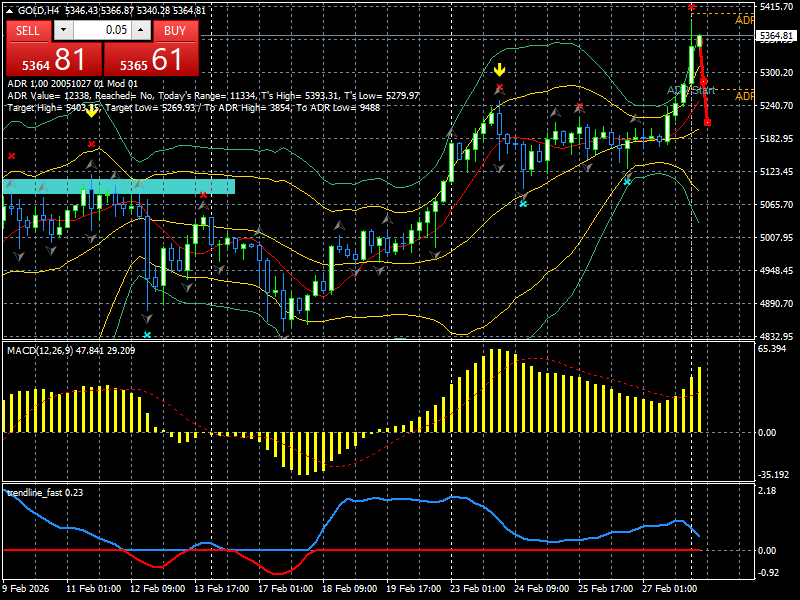800x600 pixels.
Task: Select red x marker above the 13 Feb 17:00 candle
Action: (x=204, y=194)
